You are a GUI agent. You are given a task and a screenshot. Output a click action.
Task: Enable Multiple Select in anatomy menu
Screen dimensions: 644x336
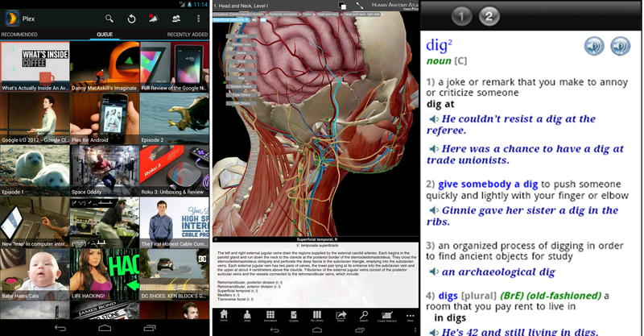point(242,87)
